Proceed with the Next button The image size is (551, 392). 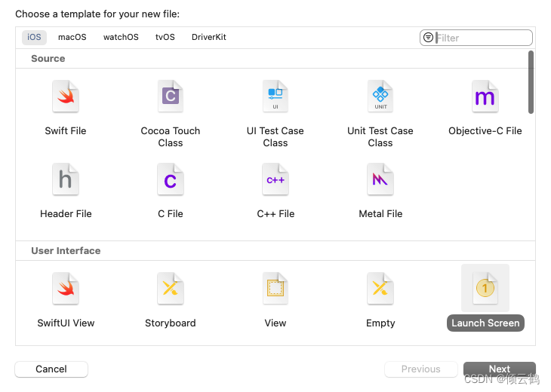pos(500,369)
